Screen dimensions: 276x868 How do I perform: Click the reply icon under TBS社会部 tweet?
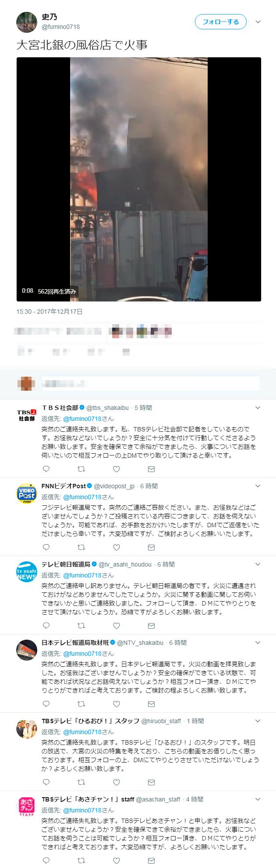pyautogui.click(x=46, y=469)
